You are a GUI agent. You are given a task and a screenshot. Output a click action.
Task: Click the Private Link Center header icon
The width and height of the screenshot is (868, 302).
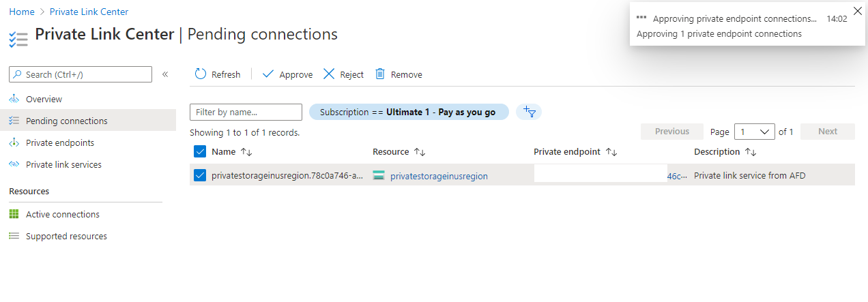click(x=18, y=39)
